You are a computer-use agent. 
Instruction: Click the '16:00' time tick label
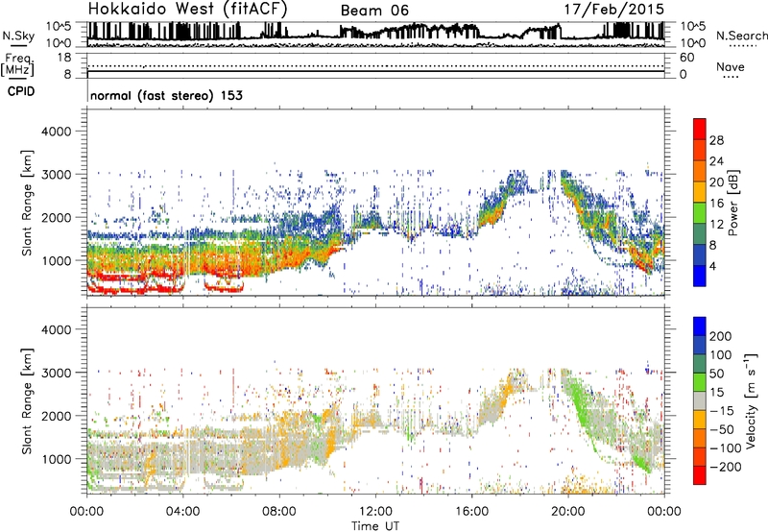[x=471, y=512]
